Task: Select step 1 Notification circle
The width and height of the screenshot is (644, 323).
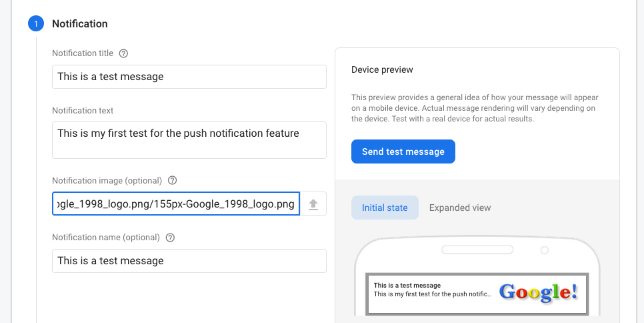Action: click(x=36, y=24)
